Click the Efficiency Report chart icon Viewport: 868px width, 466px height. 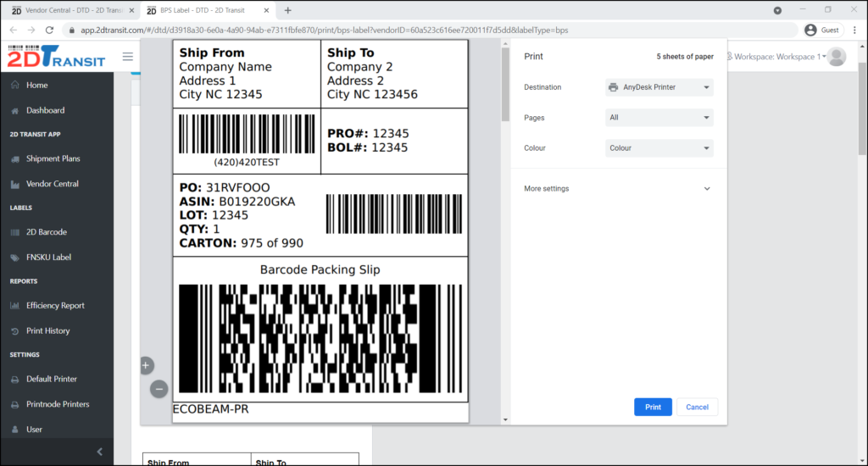click(x=15, y=306)
